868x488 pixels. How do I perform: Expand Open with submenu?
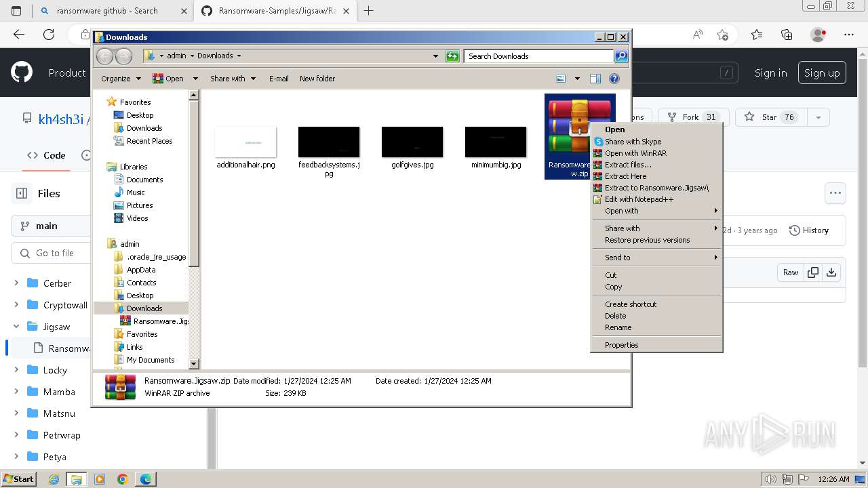pyautogui.click(x=656, y=211)
